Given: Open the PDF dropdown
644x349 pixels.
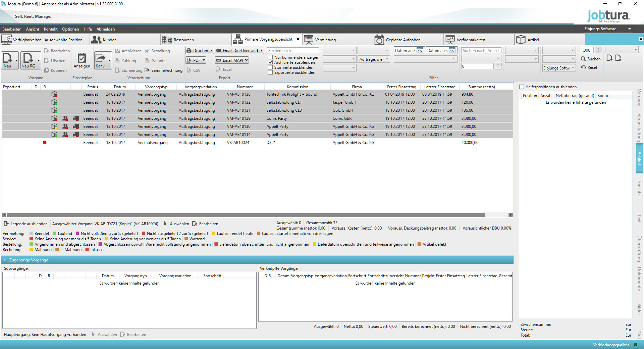Looking at the screenshot, I should 203,60.
